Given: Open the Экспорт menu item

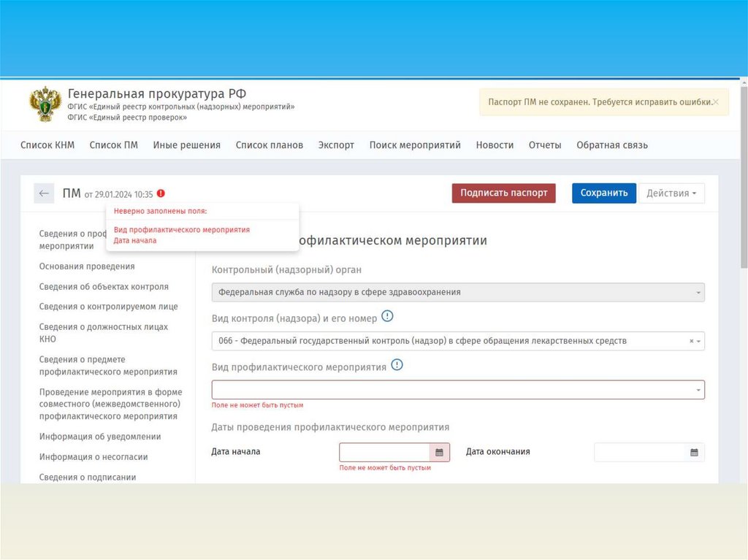Looking at the screenshot, I should pyautogui.click(x=336, y=145).
